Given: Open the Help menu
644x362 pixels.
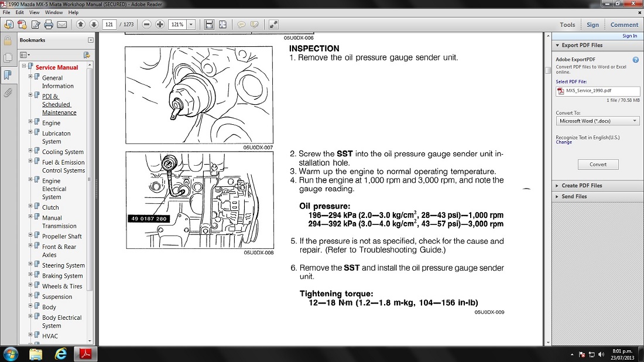Looking at the screenshot, I should (x=74, y=12).
